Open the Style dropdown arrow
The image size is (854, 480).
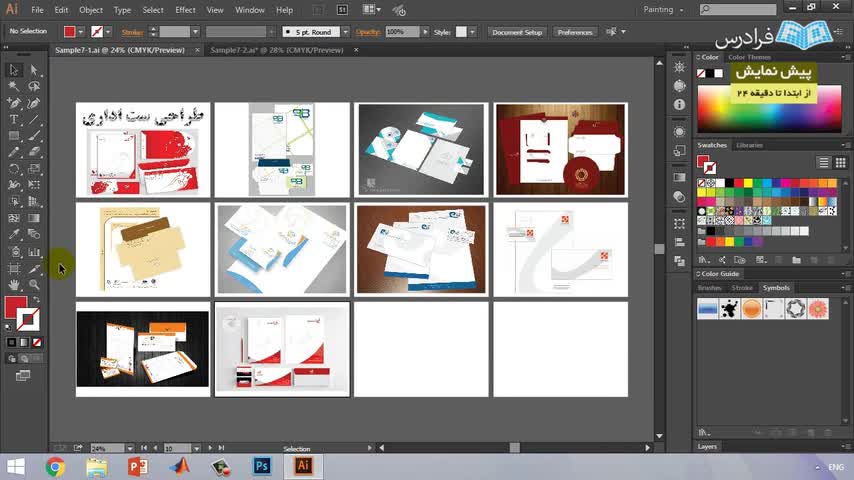point(472,32)
